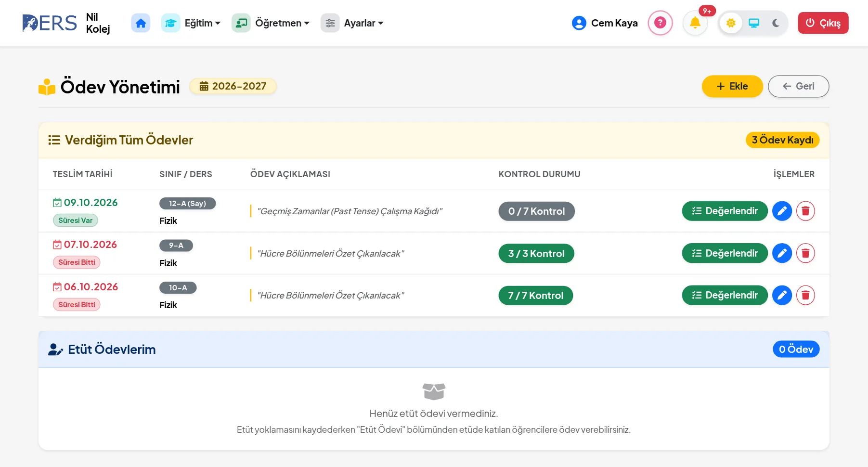The image size is (868, 467).
Task: Open the help question mark icon
Action: pos(660,23)
